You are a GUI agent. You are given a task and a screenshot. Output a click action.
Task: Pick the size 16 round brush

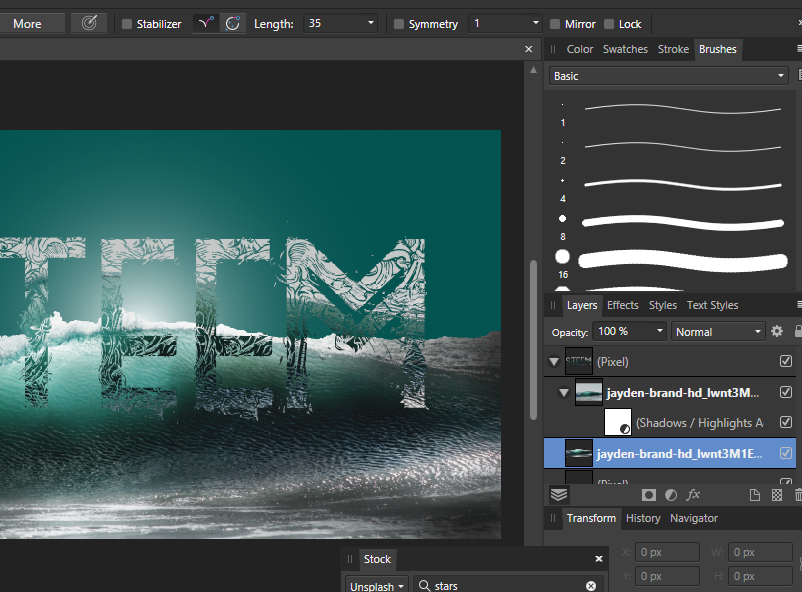670,262
